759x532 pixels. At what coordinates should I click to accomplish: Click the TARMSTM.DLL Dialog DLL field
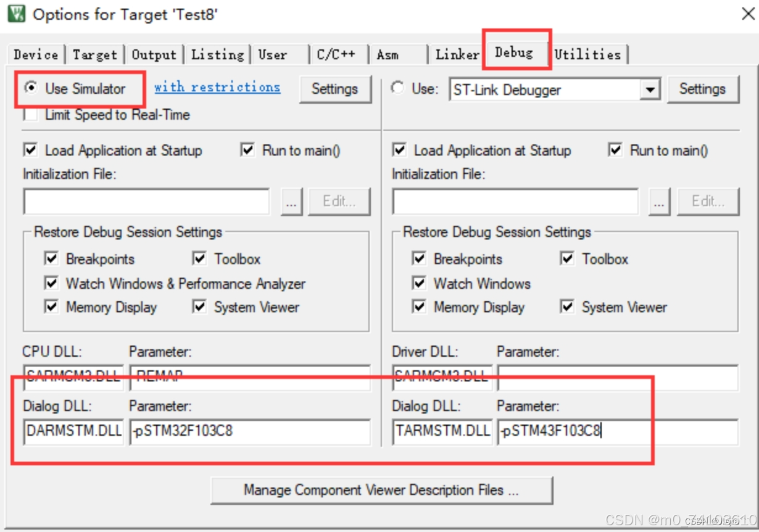[442, 431]
